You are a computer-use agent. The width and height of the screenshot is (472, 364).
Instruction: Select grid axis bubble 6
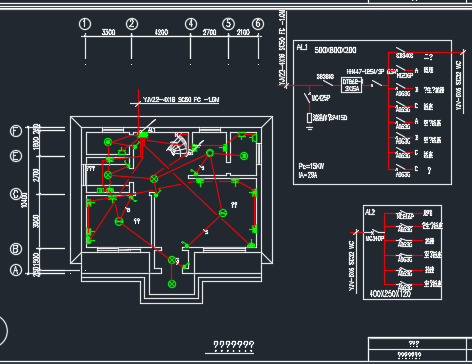pyautogui.click(x=258, y=24)
